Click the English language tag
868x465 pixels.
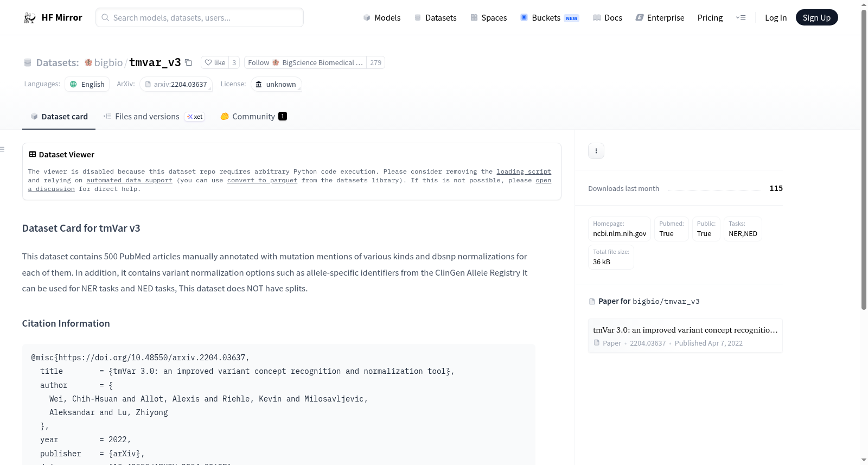pos(87,85)
